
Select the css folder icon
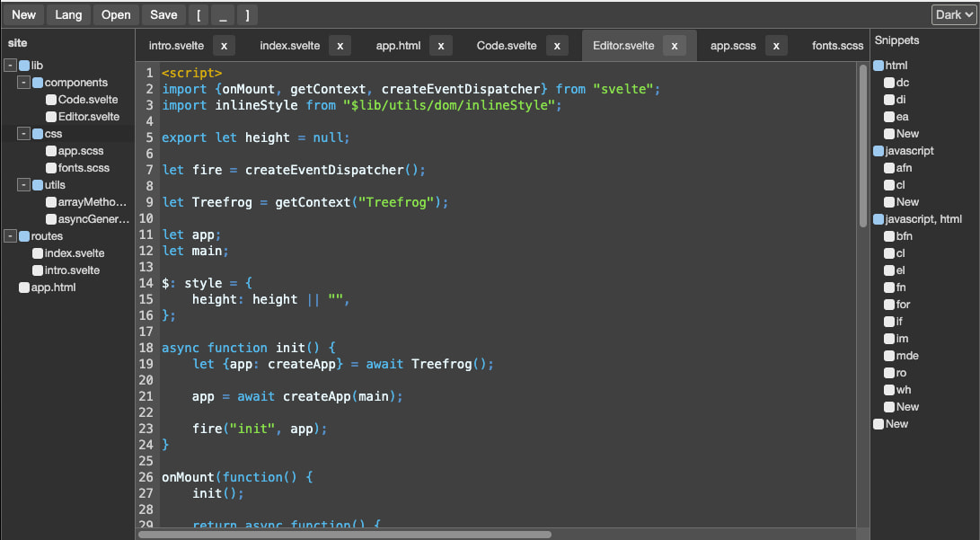pos(38,134)
